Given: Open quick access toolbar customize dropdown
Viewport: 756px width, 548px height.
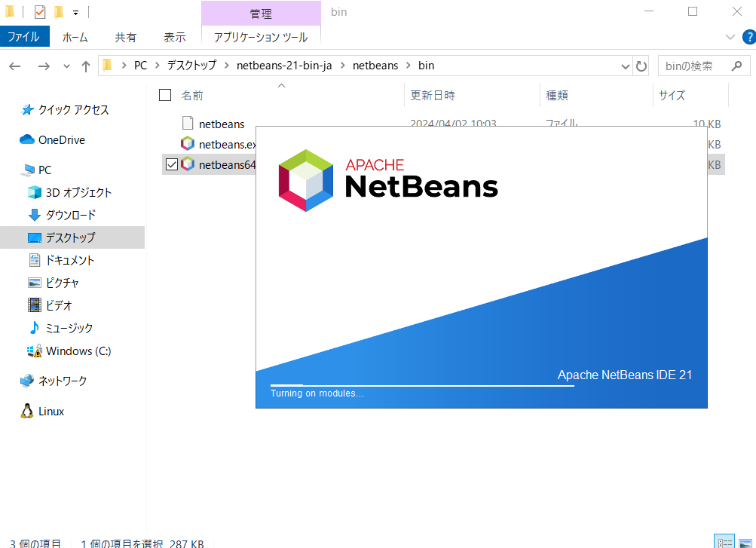Looking at the screenshot, I should pyautogui.click(x=75, y=13).
